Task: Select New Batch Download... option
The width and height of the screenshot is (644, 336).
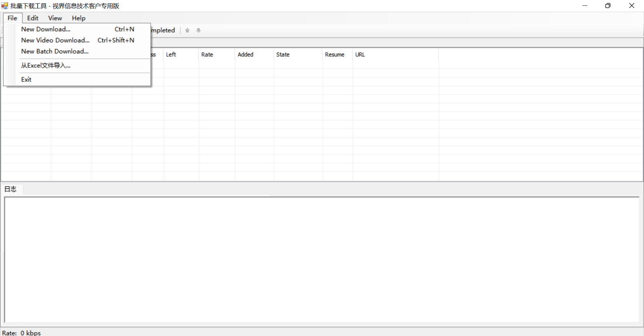Action: 55,51
